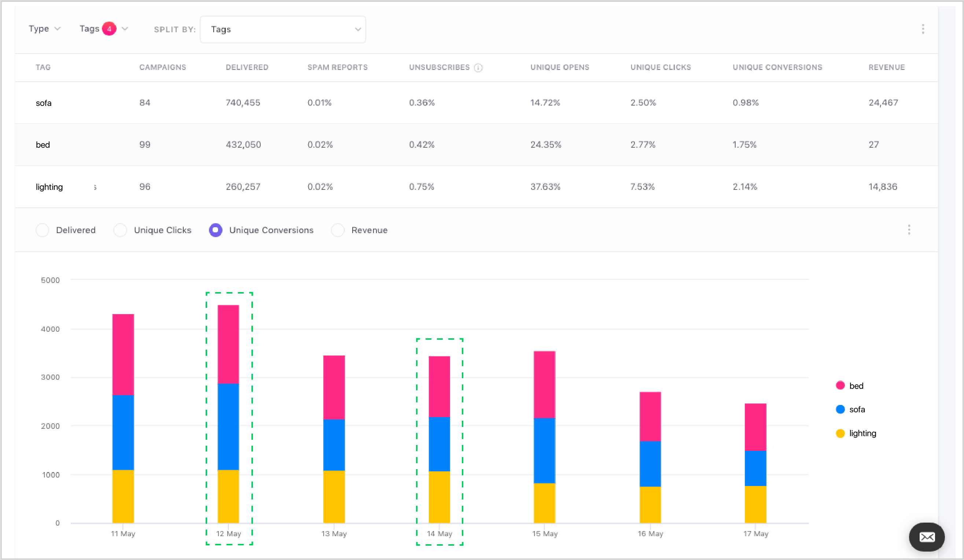
Task: Toggle the bed legend dot
Action: pyautogui.click(x=840, y=386)
